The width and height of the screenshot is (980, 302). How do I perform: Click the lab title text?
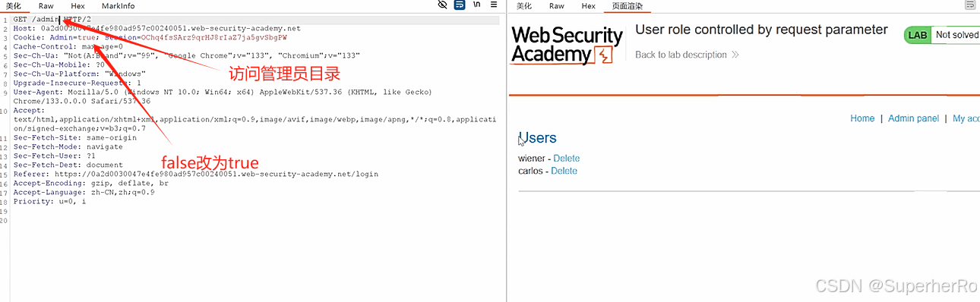pos(761,30)
